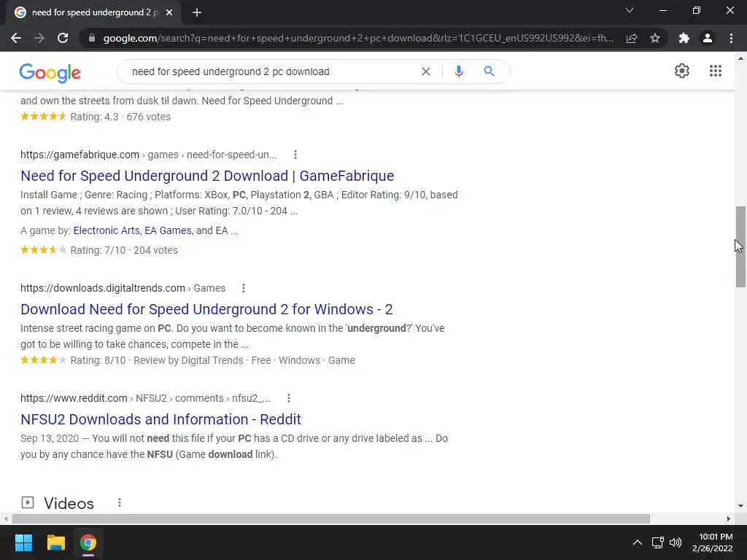Image resolution: width=747 pixels, height=560 pixels.
Task: Bookmark this tab with star icon
Action: pyautogui.click(x=655, y=38)
